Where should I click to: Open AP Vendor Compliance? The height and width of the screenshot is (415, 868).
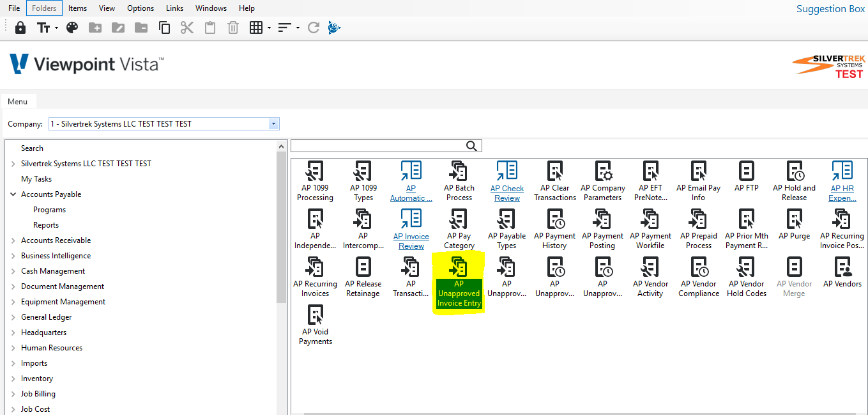click(x=699, y=277)
